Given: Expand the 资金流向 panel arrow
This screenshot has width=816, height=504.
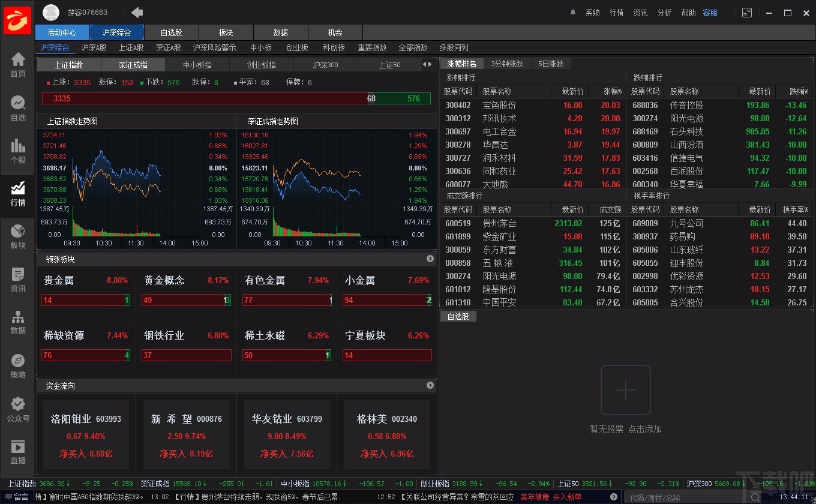Looking at the screenshot, I should (x=430, y=385).
